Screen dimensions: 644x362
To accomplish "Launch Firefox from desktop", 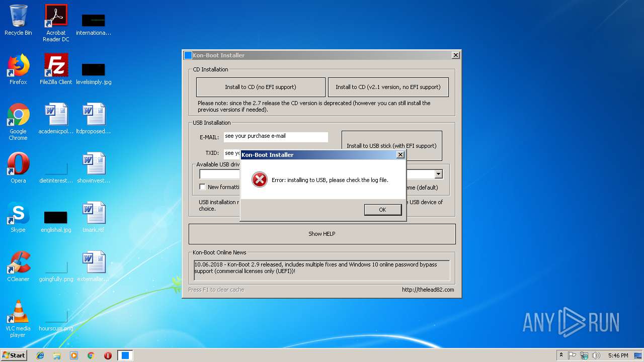I will tap(18, 69).
